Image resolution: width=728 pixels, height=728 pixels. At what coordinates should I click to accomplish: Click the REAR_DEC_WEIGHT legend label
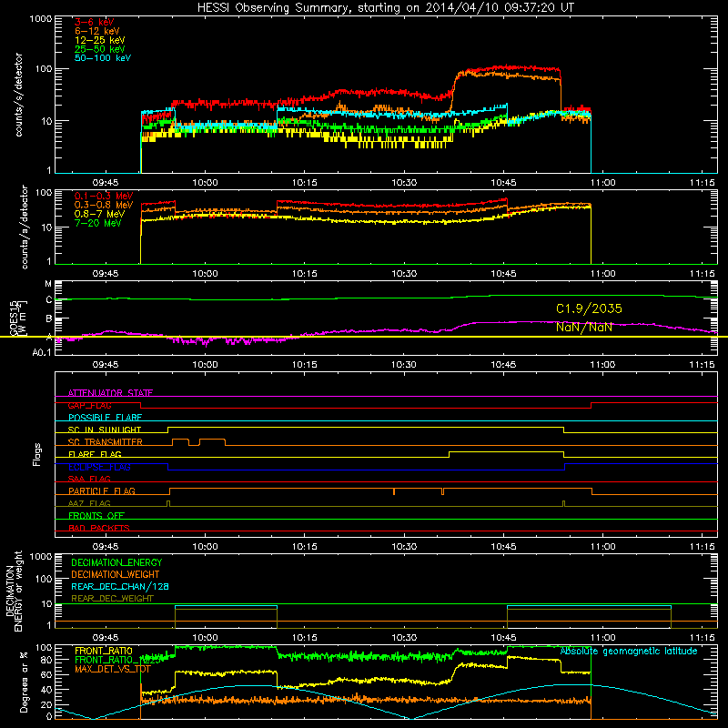112,599
